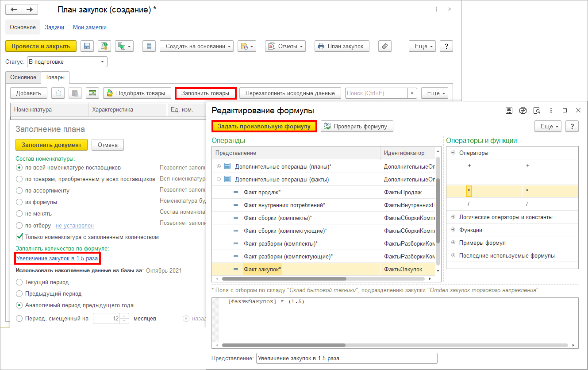Open the three-dots menu in the main window title
588x370 pixels.
point(437,9)
